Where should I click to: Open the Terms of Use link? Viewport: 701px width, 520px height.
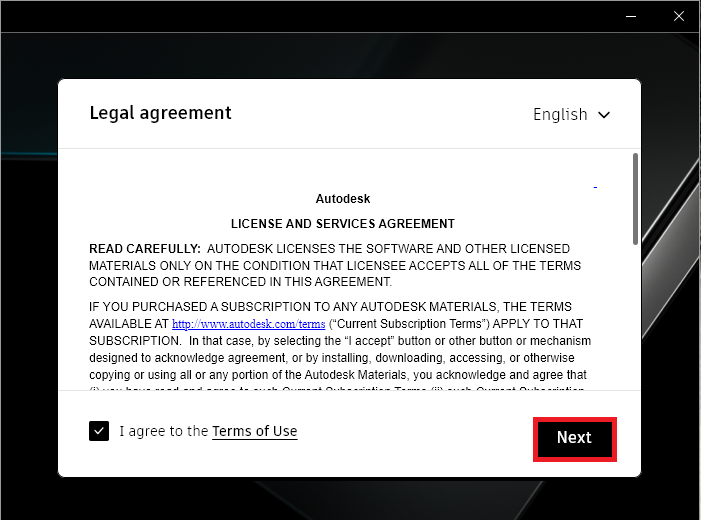pyautogui.click(x=254, y=431)
